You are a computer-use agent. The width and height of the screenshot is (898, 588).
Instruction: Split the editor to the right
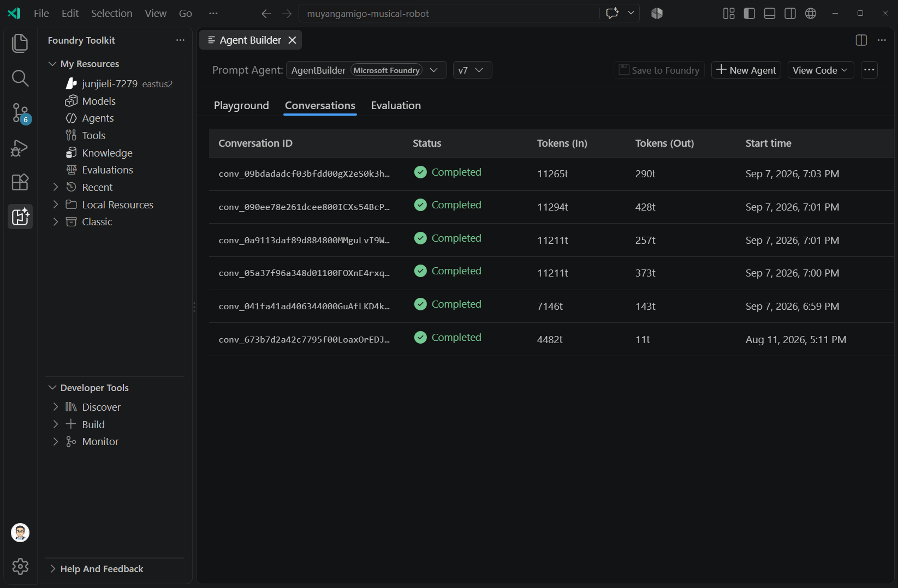click(861, 40)
